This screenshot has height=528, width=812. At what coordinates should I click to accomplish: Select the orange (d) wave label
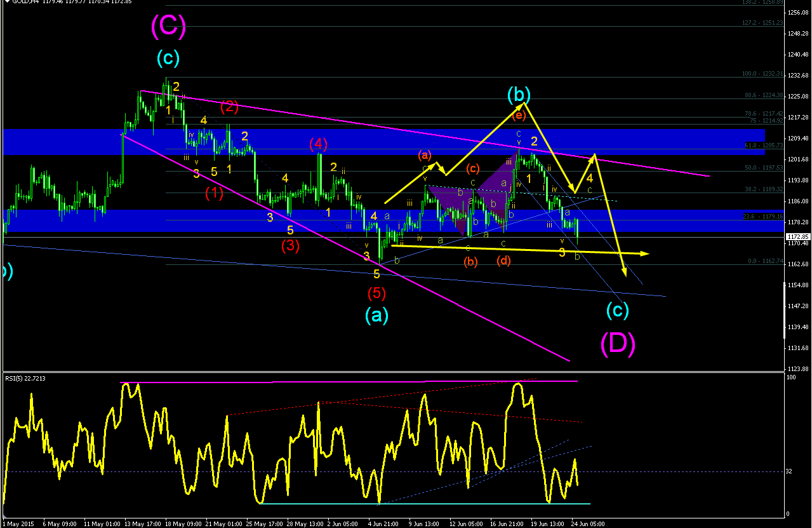503,261
